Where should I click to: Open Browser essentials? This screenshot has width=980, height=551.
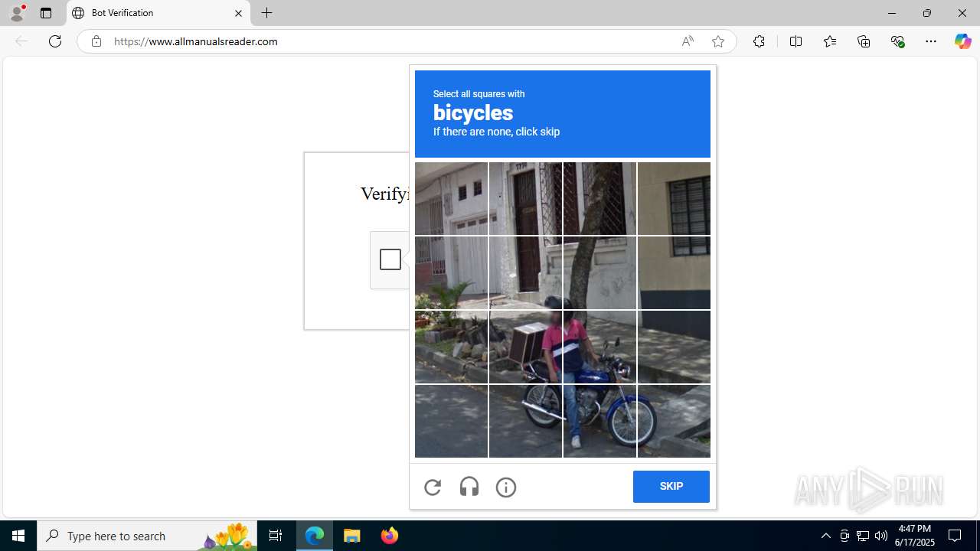[897, 41]
